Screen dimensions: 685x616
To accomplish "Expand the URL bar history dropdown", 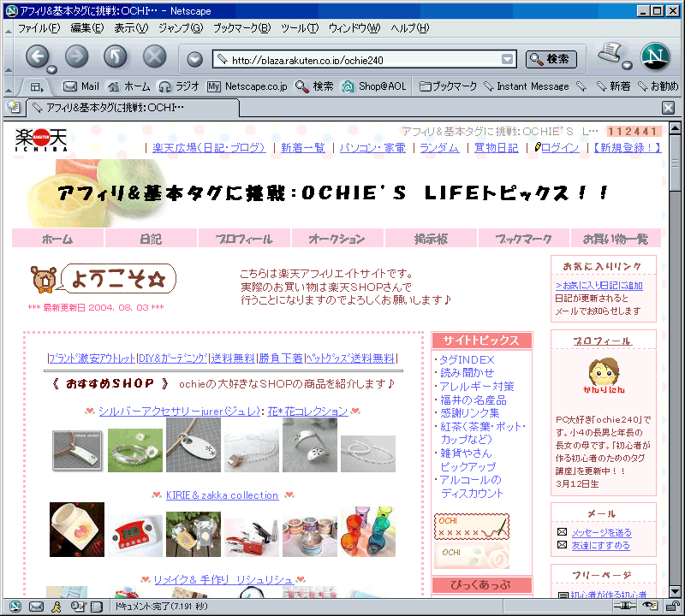I will [507, 59].
